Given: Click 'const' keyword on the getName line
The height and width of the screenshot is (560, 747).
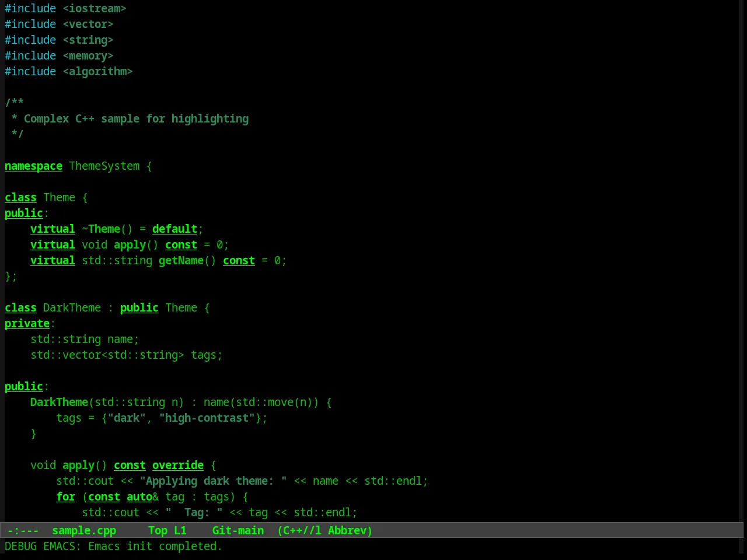Looking at the screenshot, I should tap(239, 260).
